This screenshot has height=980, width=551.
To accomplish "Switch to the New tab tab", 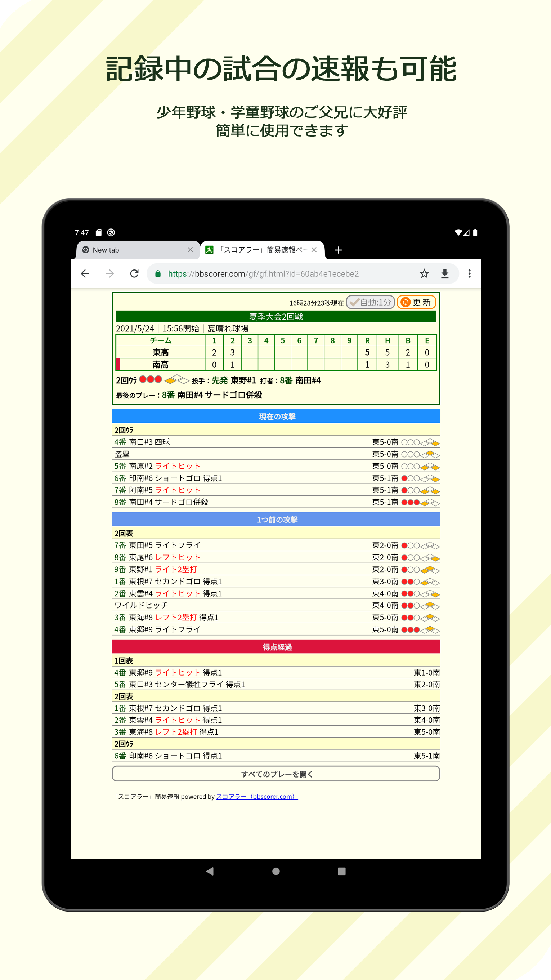I will 138,250.
